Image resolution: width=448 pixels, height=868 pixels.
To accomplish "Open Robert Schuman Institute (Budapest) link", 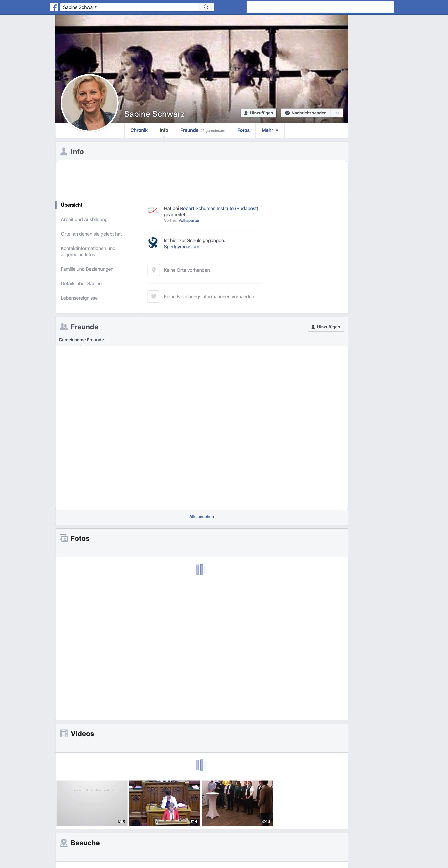I will (x=219, y=209).
